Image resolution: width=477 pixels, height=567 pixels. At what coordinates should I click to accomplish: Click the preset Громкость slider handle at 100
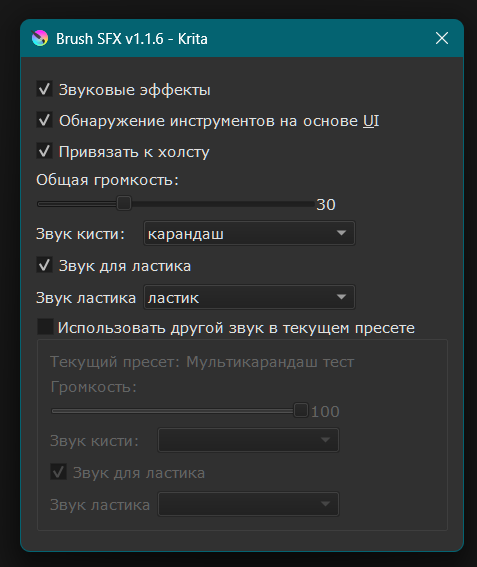pyautogui.click(x=301, y=410)
